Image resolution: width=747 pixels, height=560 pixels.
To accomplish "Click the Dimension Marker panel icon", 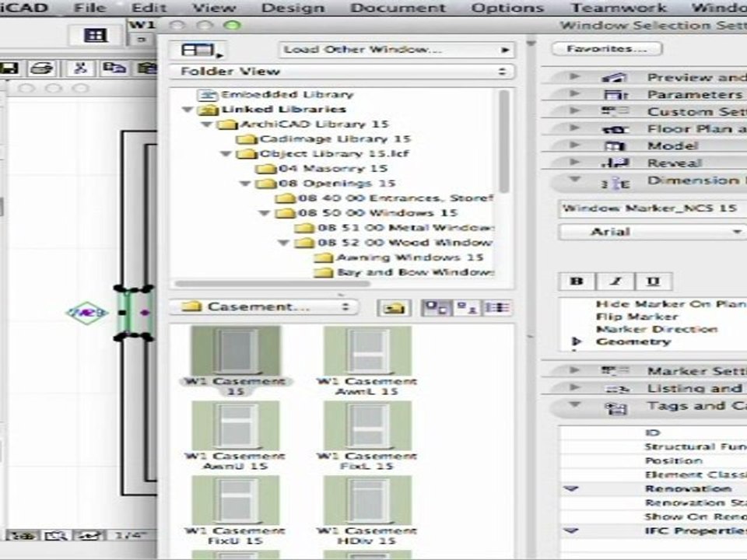I will (615, 183).
